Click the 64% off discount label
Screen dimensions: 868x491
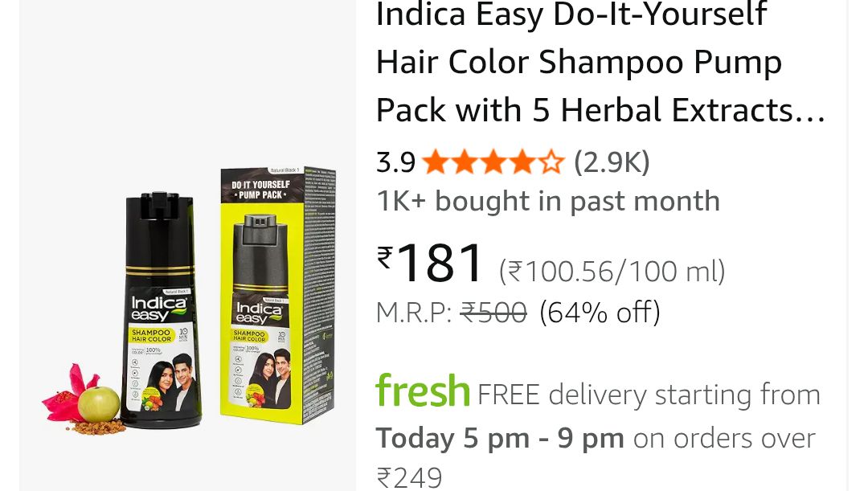point(600,313)
